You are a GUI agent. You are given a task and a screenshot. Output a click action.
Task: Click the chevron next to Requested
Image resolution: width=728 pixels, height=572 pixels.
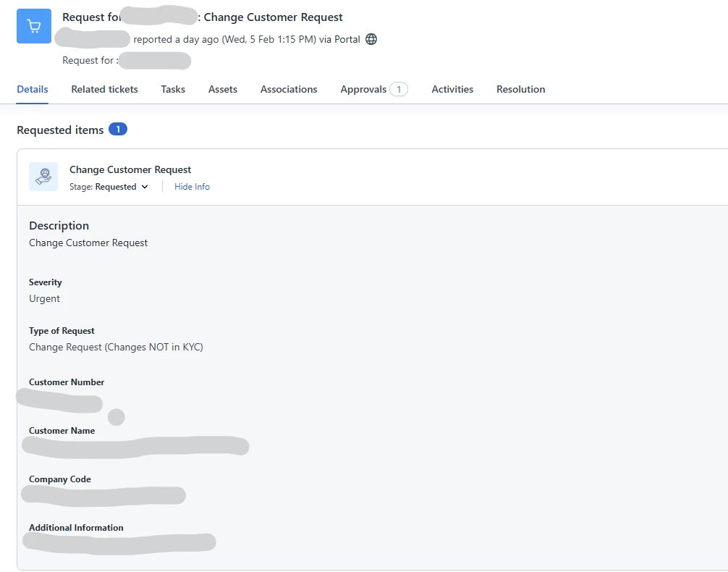pos(145,187)
